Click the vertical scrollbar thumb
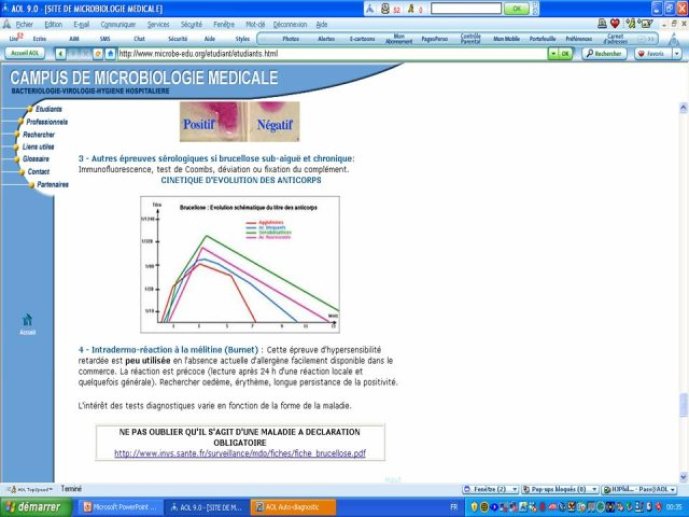 point(683,405)
